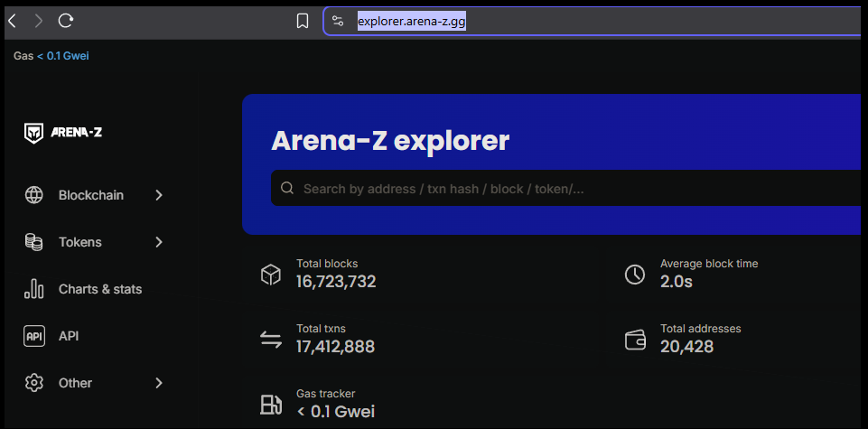Click the total blocks cube icon
Viewport: 868px width, 429px height.
(x=271, y=275)
